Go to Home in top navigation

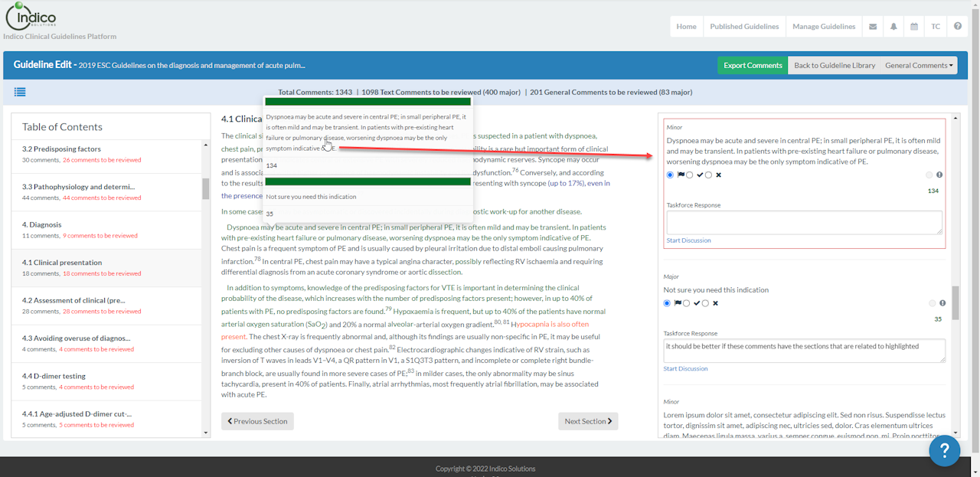686,26
